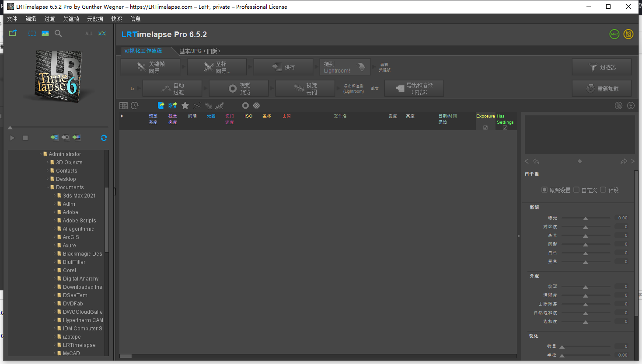
Task: Click the 重新加载 button
Action: (x=602, y=88)
